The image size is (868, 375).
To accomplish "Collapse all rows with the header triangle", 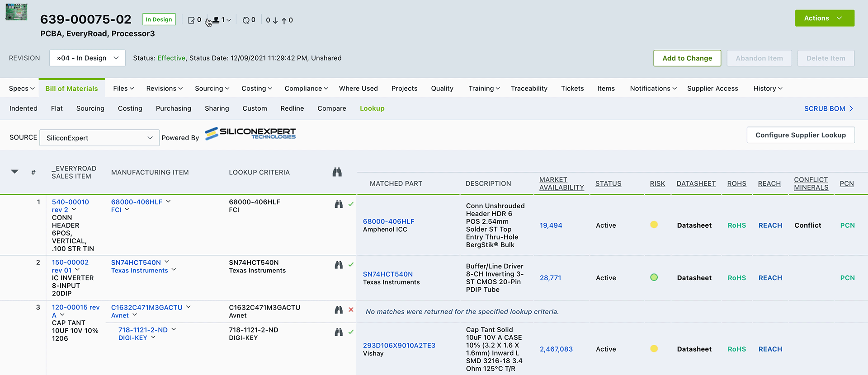I will pyautogui.click(x=14, y=172).
